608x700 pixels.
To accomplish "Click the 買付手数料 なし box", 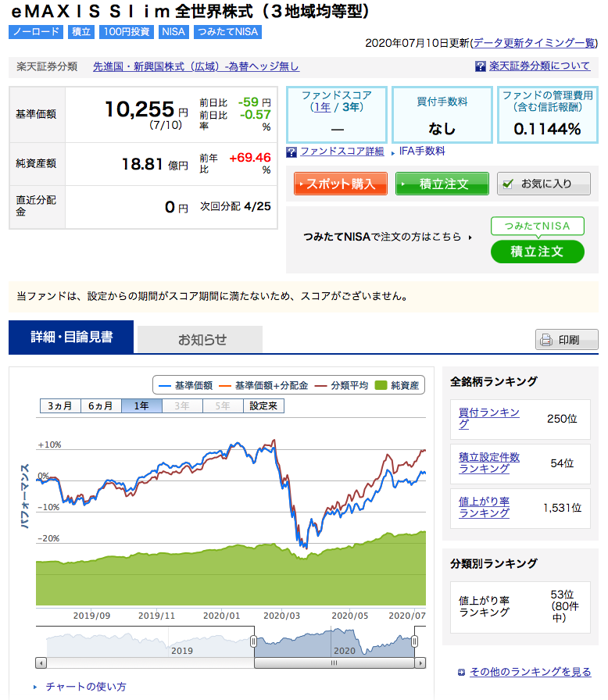I will [x=442, y=115].
